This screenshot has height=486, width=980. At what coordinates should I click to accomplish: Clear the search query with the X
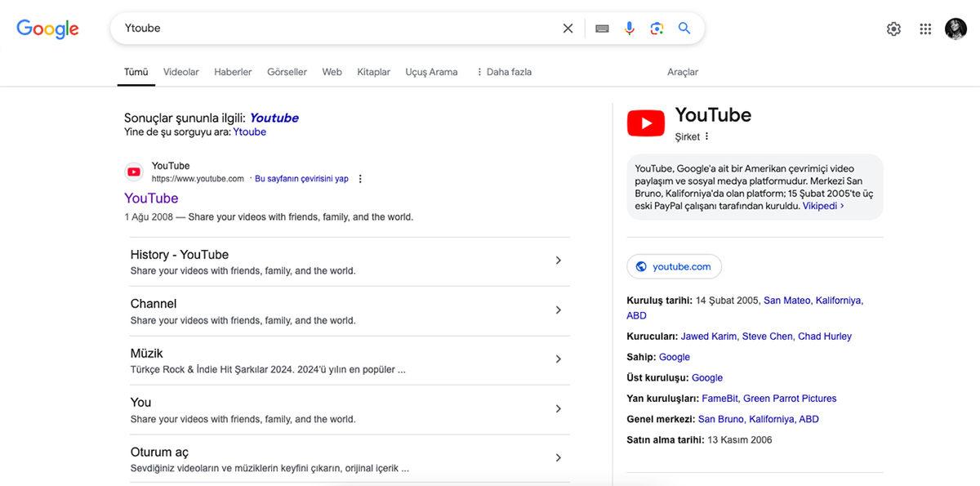click(567, 27)
